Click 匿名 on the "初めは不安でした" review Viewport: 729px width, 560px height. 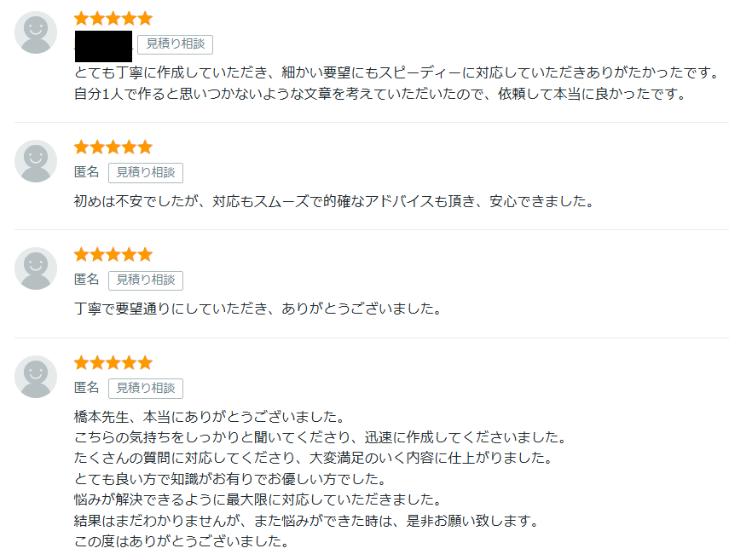(x=87, y=172)
